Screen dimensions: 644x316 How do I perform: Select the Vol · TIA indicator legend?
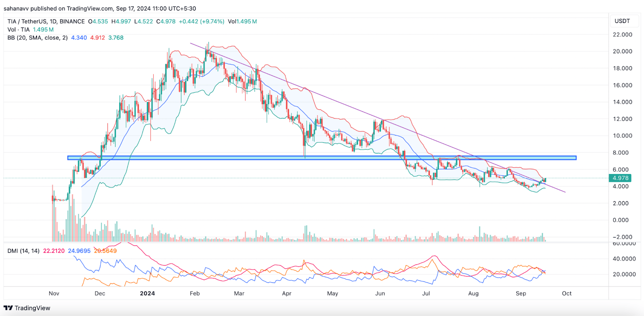click(19, 29)
